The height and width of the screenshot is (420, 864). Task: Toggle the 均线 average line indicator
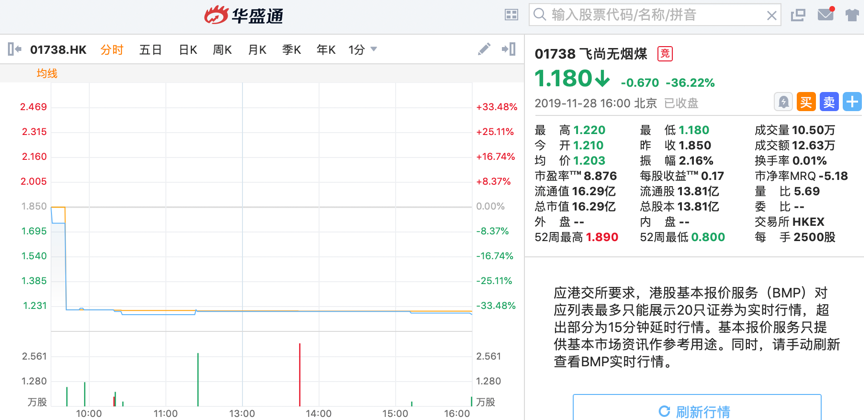tap(47, 73)
